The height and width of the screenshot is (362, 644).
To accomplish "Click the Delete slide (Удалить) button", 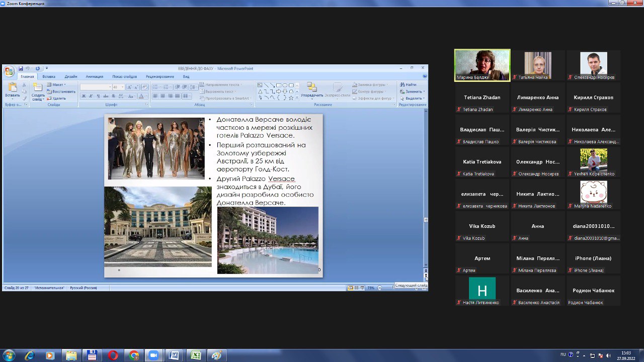I will pos(56,98).
